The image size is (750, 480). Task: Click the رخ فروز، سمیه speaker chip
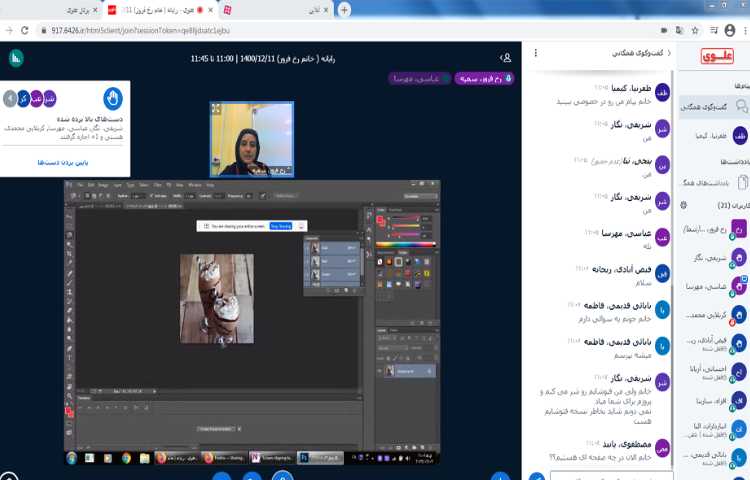(x=484, y=78)
